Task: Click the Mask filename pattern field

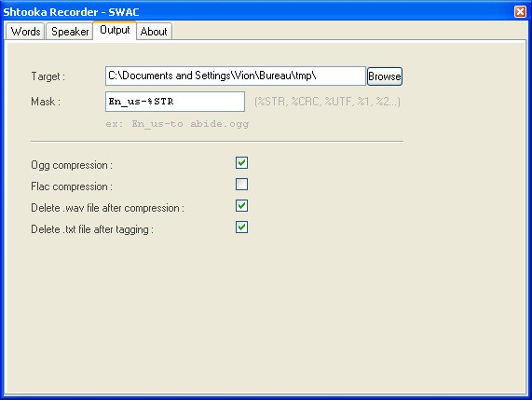Action: (x=175, y=102)
